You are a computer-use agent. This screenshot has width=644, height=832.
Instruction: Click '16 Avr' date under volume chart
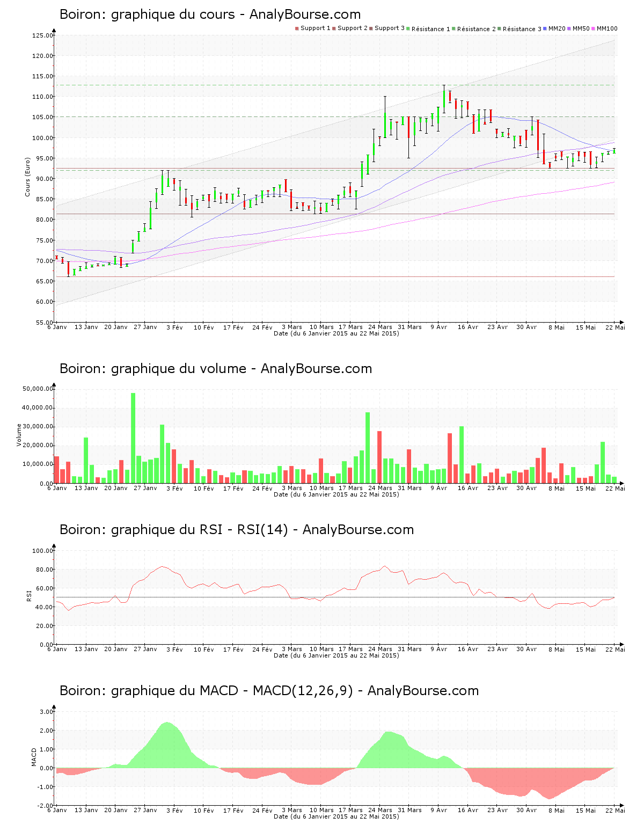click(468, 488)
